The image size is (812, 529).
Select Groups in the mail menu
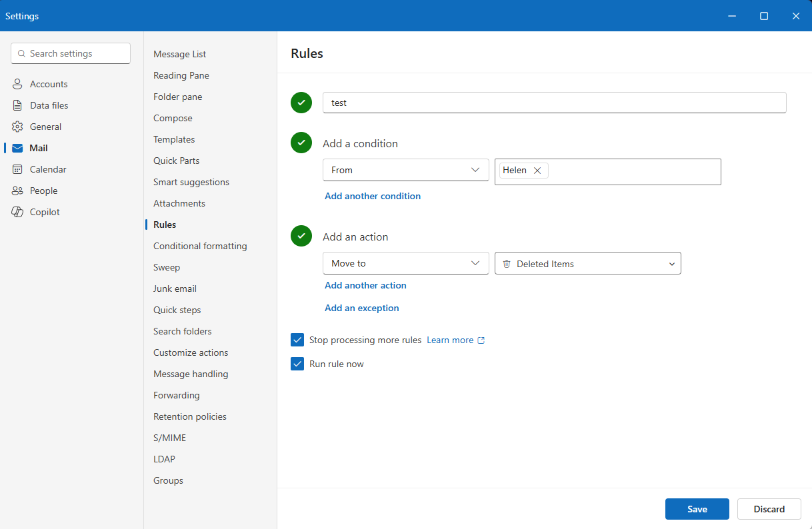168,480
